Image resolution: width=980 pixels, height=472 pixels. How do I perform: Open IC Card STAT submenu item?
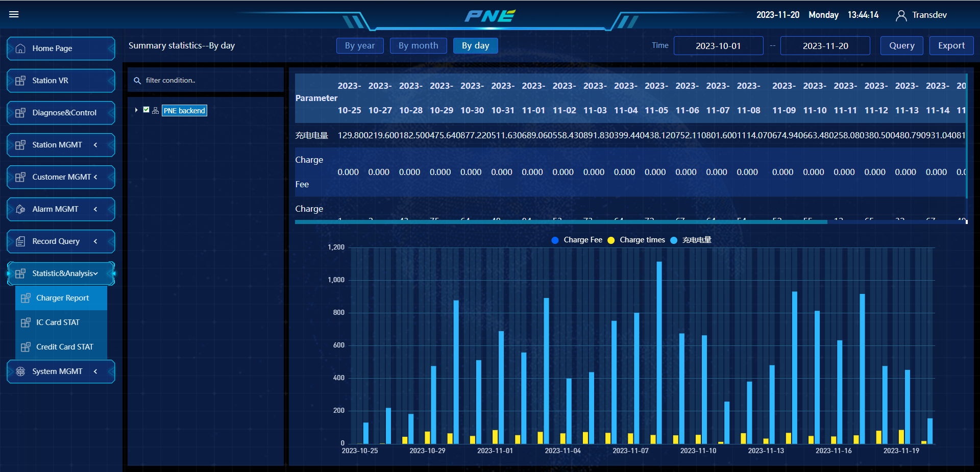[x=61, y=322]
